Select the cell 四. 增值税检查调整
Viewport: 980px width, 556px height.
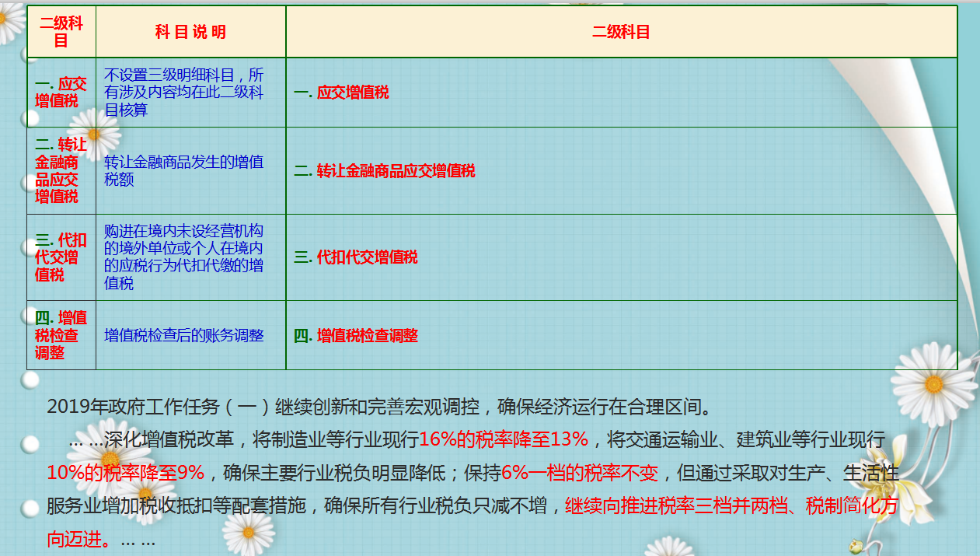(x=61, y=335)
